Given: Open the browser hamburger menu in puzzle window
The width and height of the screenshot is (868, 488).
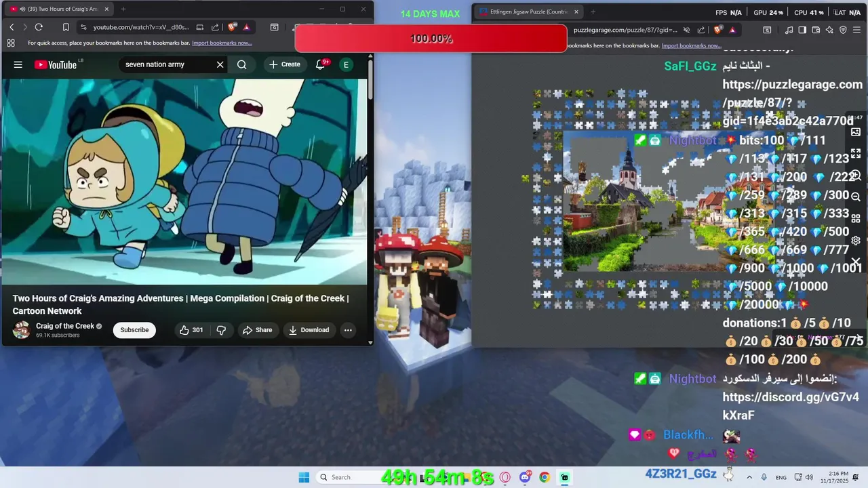Looking at the screenshot, I should coord(857,30).
